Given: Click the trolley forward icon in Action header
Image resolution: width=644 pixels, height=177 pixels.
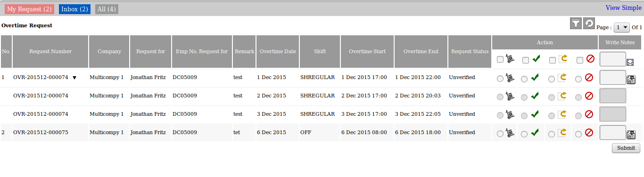Looking at the screenshot, I should click(509, 59).
